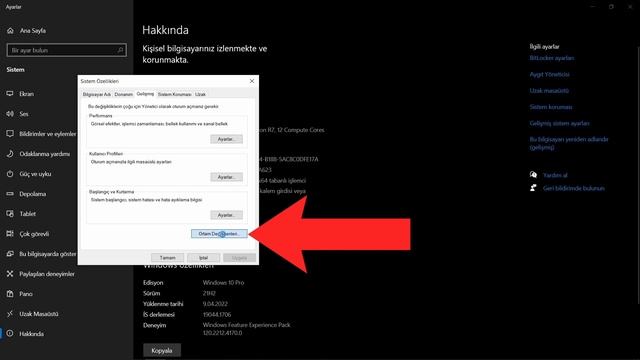Select Ekran label in sidebar
This screenshot has height=360, width=640.
tap(27, 94)
